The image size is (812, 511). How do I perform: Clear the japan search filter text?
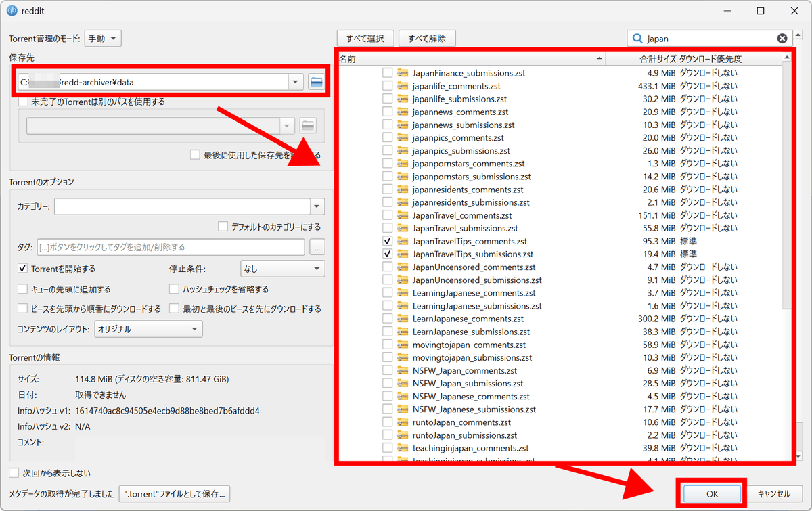click(x=782, y=39)
